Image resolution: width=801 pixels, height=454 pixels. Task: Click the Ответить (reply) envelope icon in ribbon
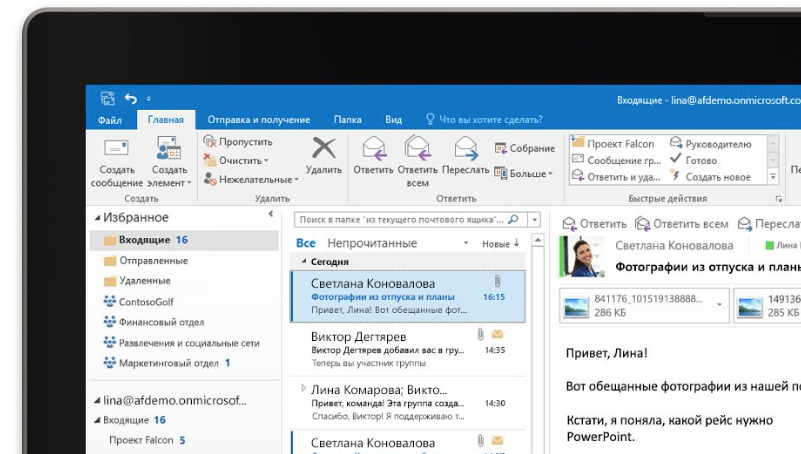[374, 149]
